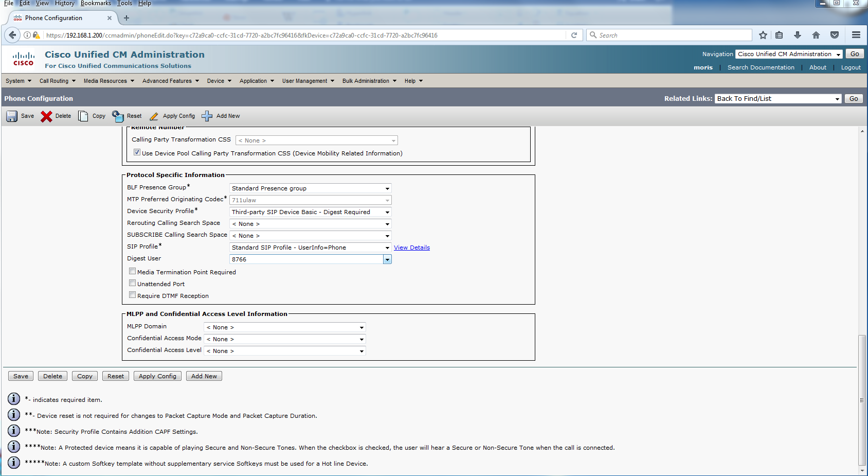Open the Related Links dropdown
Image resolution: width=868 pixels, height=476 pixels.
click(x=778, y=99)
